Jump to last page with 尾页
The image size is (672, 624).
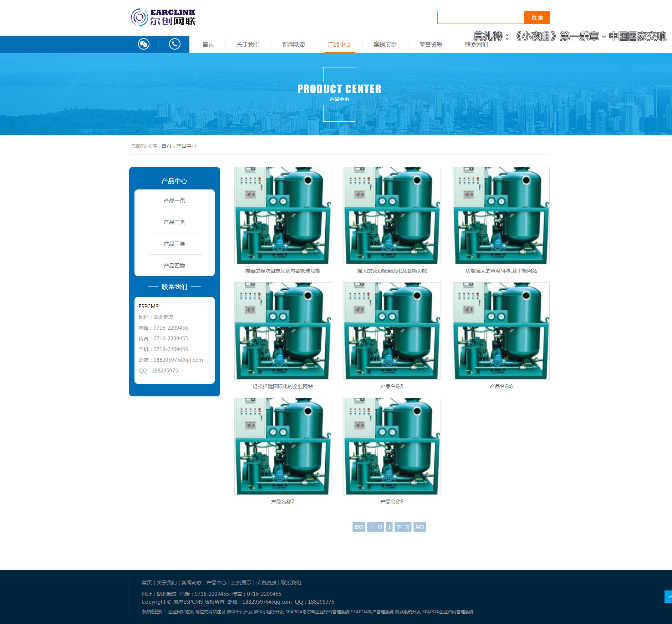click(419, 527)
